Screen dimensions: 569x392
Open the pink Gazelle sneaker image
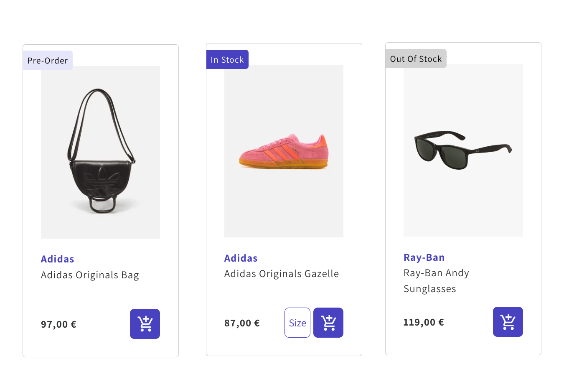284,151
